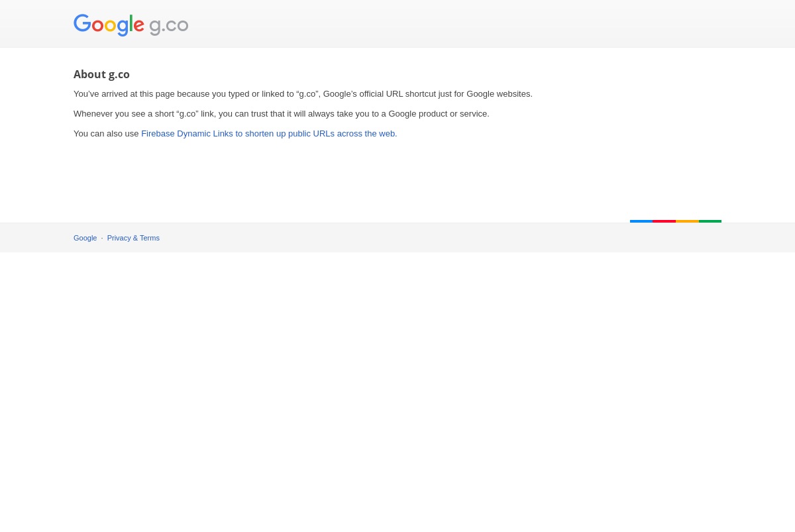Click the 'You can also use' text
The width and height of the screenshot is (795, 532).
[x=106, y=134]
